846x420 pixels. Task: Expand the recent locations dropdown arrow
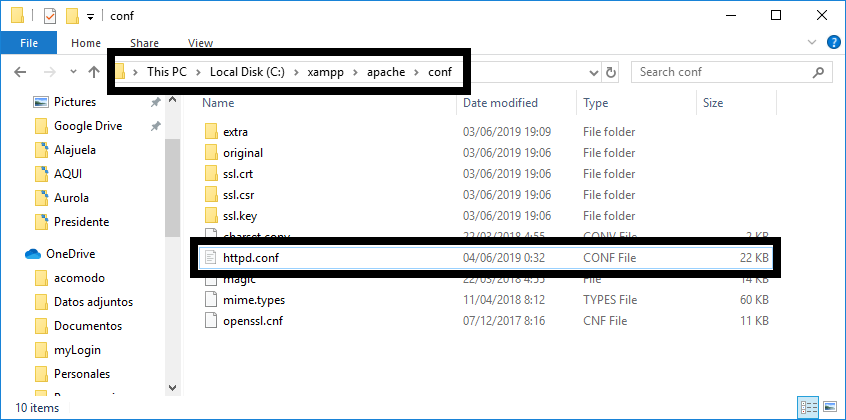pos(73,72)
